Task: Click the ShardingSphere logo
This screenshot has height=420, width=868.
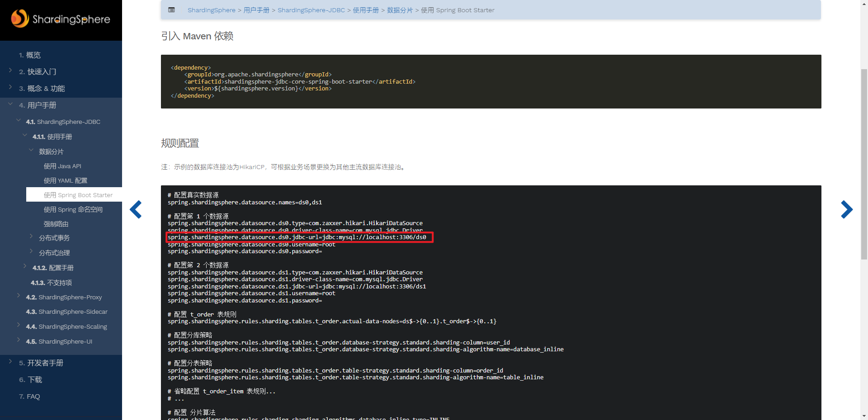Action: [x=61, y=20]
